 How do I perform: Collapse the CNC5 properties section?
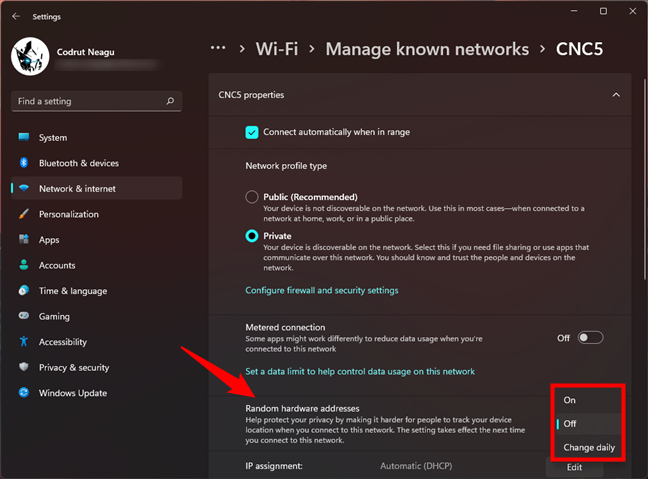(616, 95)
